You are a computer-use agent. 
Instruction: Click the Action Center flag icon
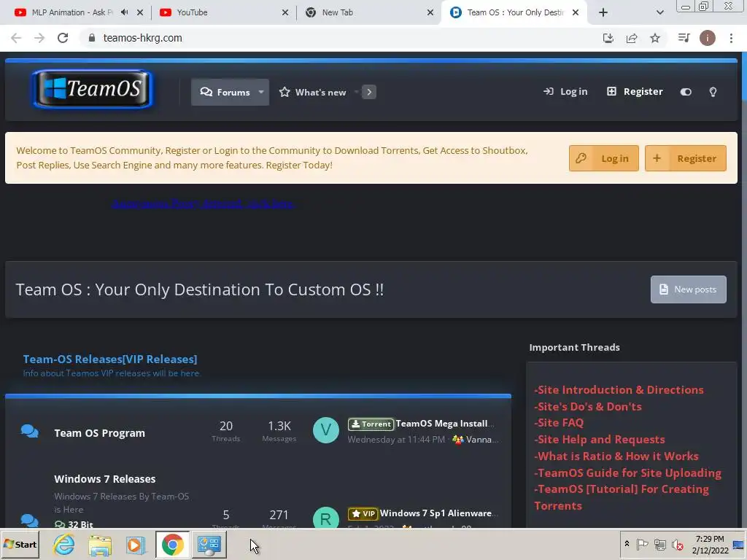tap(642, 544)
